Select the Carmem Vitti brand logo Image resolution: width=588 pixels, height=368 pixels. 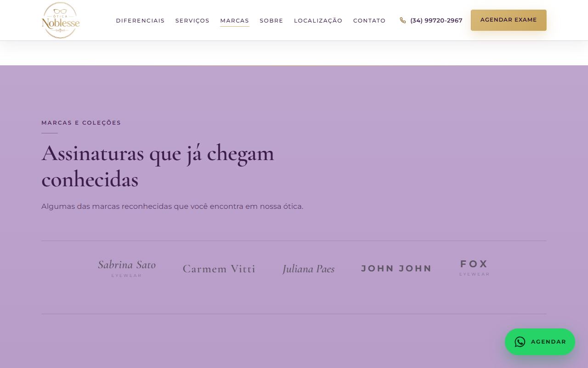(x=219, y=269)
